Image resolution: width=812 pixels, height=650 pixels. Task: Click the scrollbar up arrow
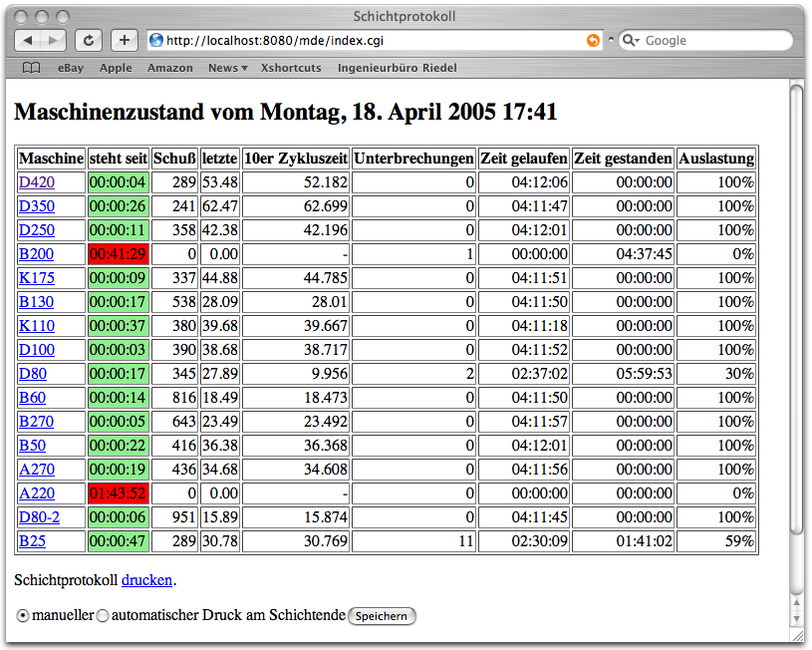pos(796,602)
